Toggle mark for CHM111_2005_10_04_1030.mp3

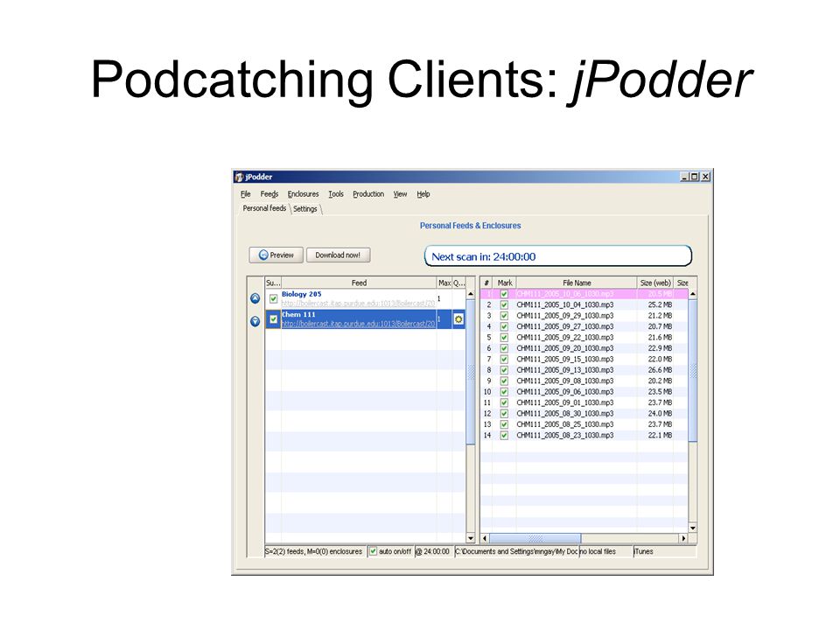click(x=504, y=304)
